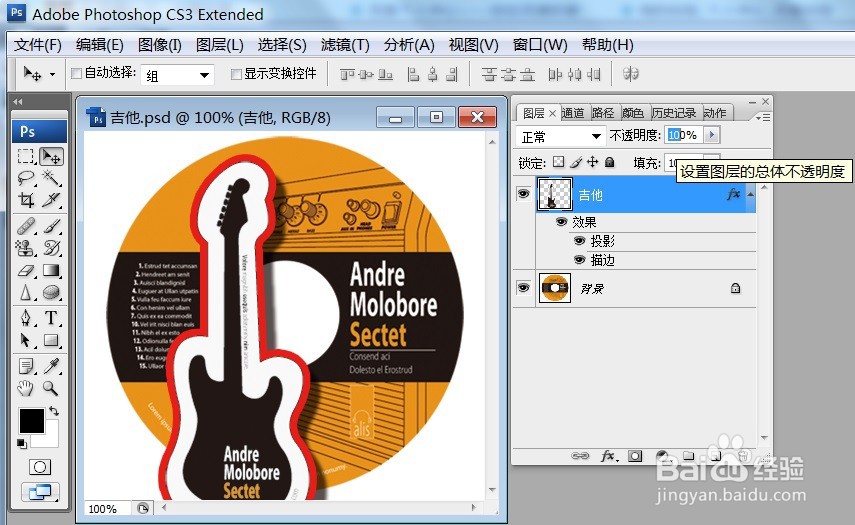The image size is (855, 525).
Task: Open the 图层(L) menu
Action: pos(220,45)
